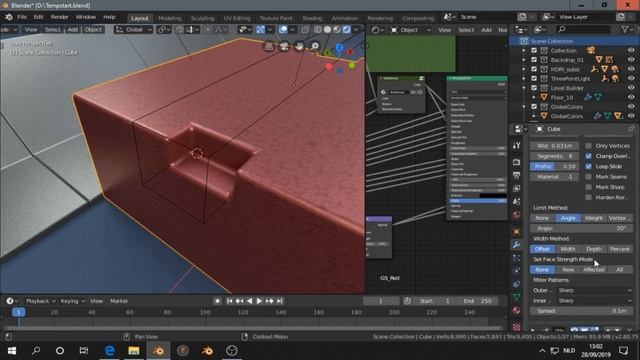The image size is (640, 360).
Task: Open the Playback dropdown in the timeline
Action: tap(41, 301)
